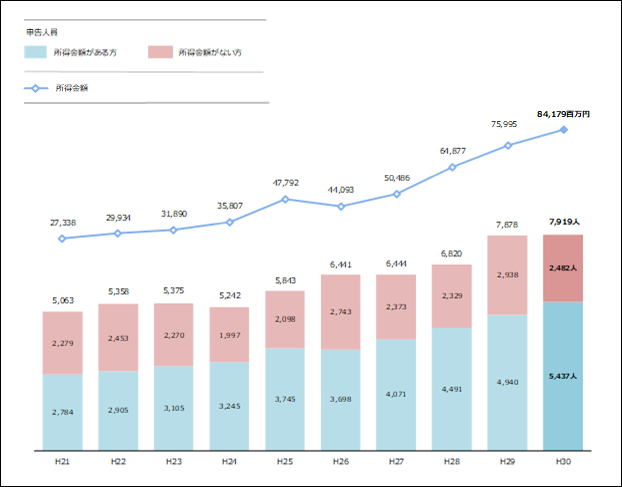Select the H25 line peak marker
Image resolution: width=622 pixels, height=487 pixels.
285,199
